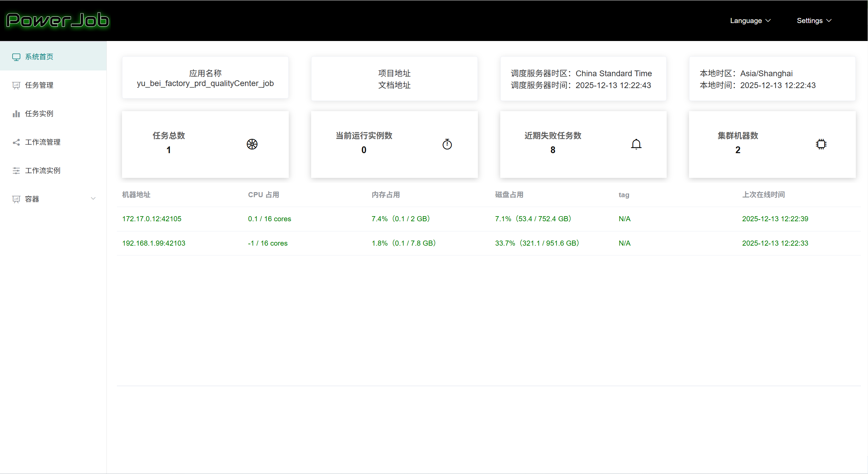
Task: Click the wheel icon in 任务总数 card
Action: (252, 144)
